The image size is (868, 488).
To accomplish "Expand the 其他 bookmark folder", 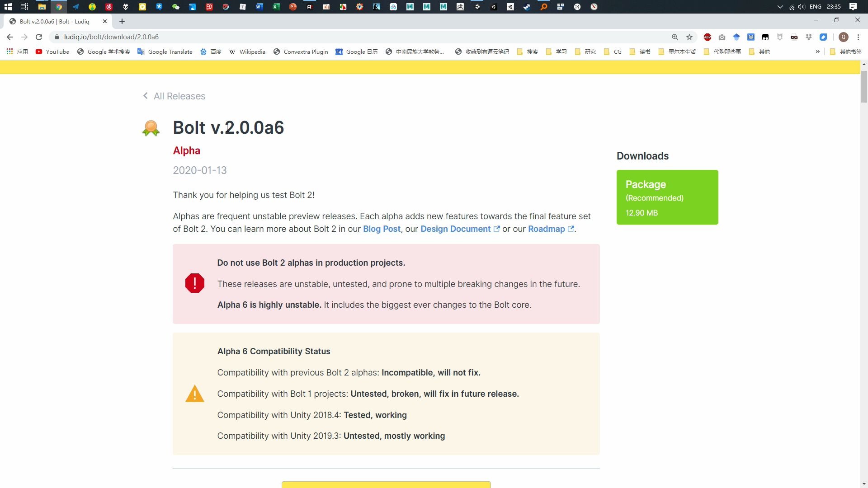I will (759, 52).
